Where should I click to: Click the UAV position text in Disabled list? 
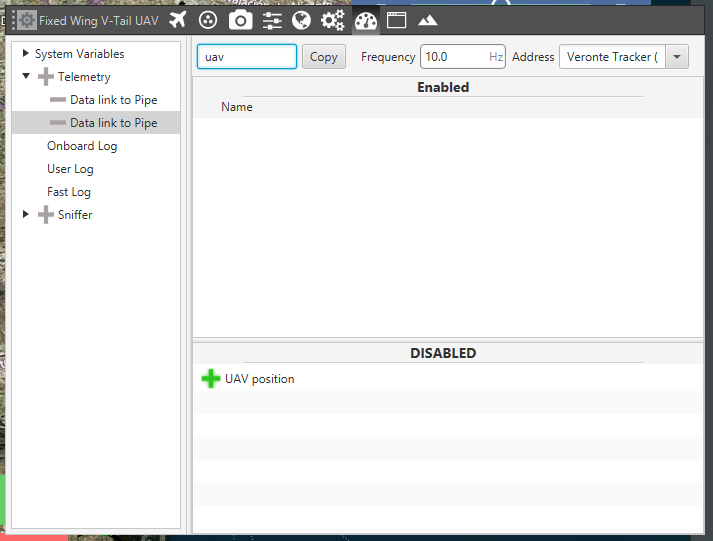(260, 379)
